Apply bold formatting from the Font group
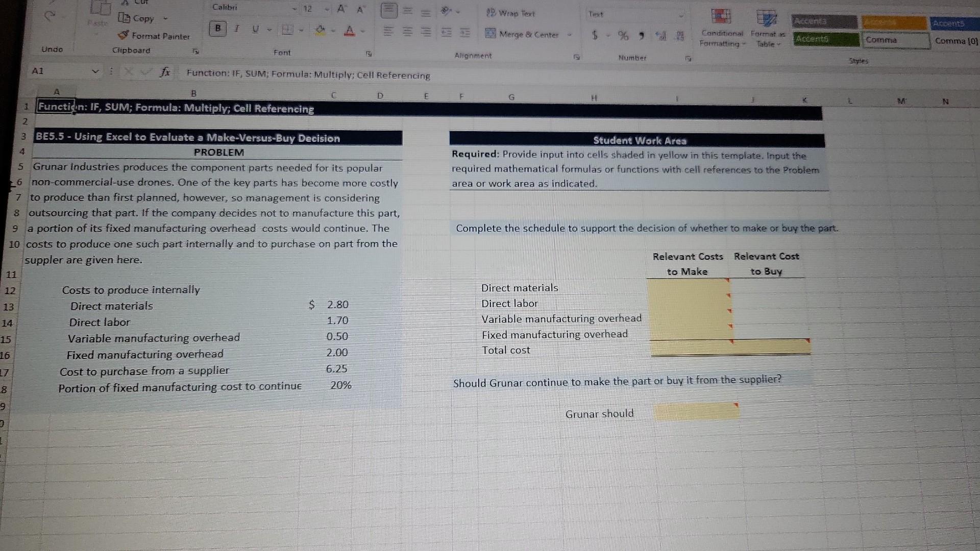The image size is (980, 551). pos(217,29)
